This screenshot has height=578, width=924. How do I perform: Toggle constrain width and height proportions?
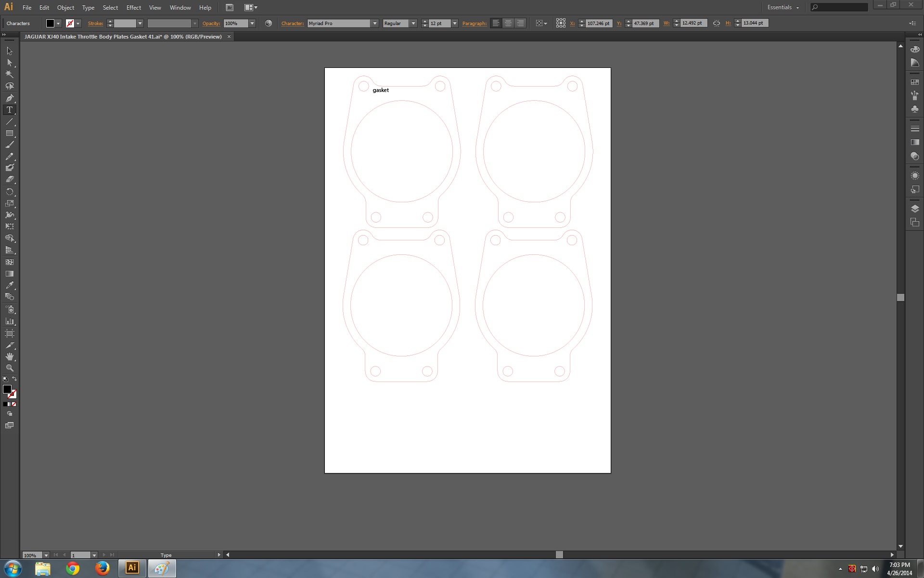click(717, 23)
